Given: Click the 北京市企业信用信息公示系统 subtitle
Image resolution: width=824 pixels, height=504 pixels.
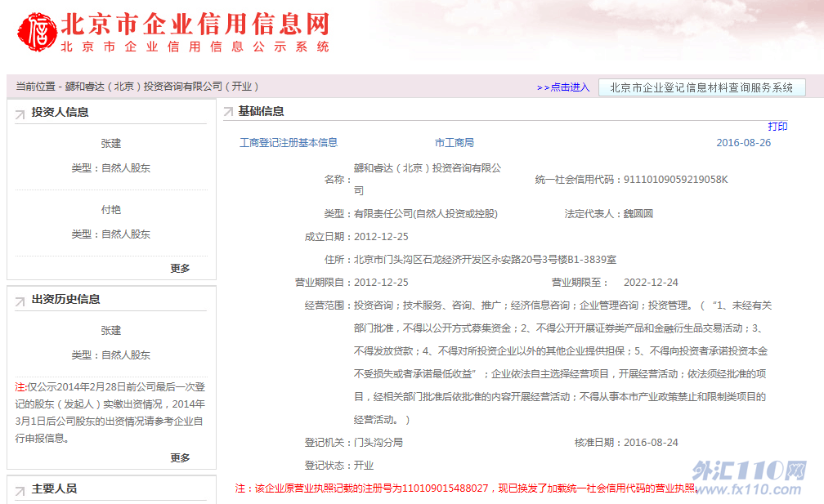Looking at the screenshot, I should click(195, 47).
